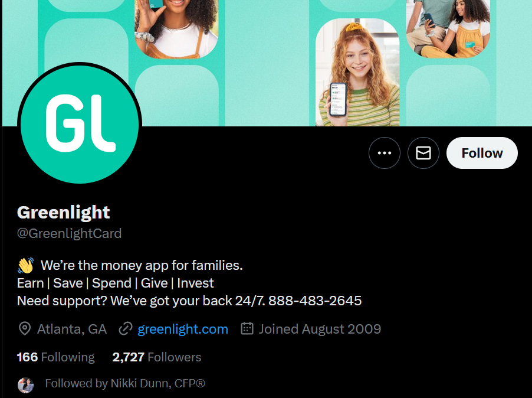The height and width of the screenshot is (398, 532).
Task: Open Followed by Nikki Dunn, CFP® text
Action: point(125,383)
